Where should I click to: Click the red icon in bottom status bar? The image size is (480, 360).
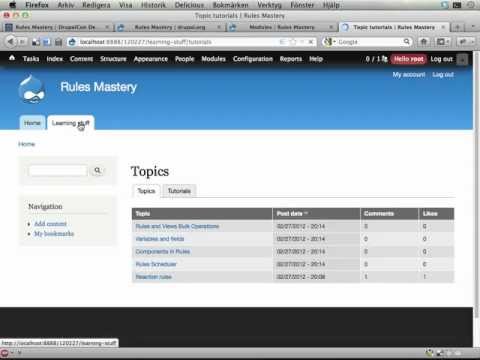point(4,352)
